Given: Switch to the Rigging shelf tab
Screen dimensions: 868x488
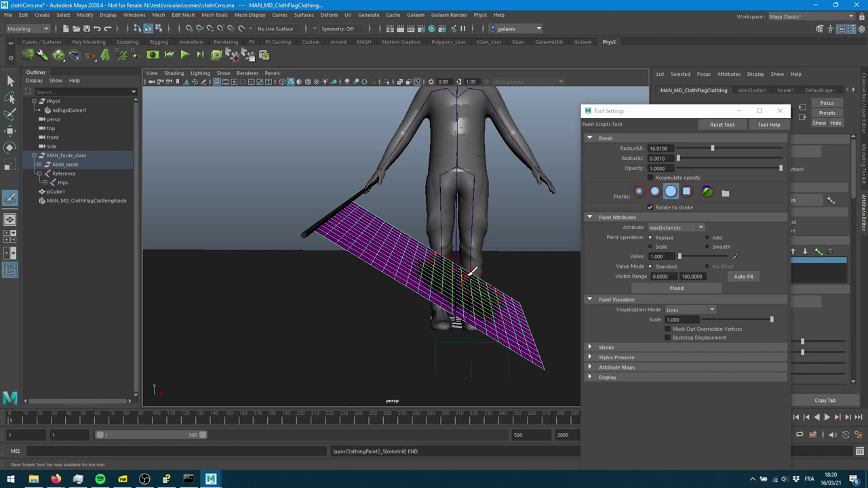Looking at the screenshot, I should click(159, 42).
